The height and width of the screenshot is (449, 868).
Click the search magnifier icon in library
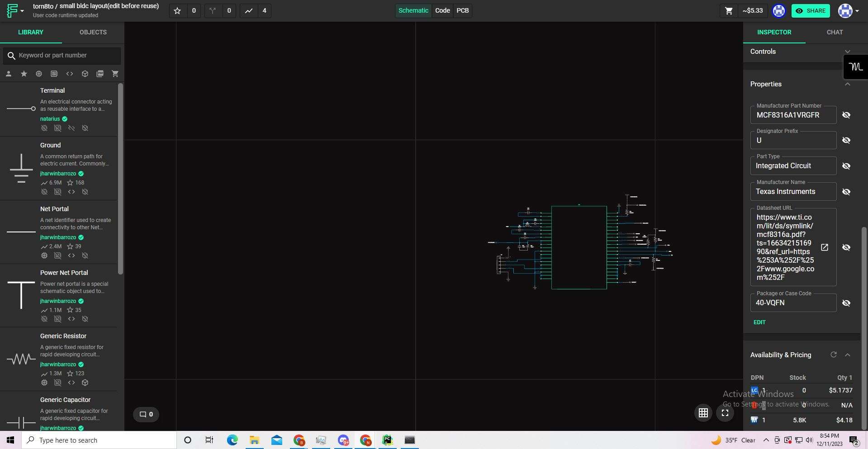coord(12,56)
